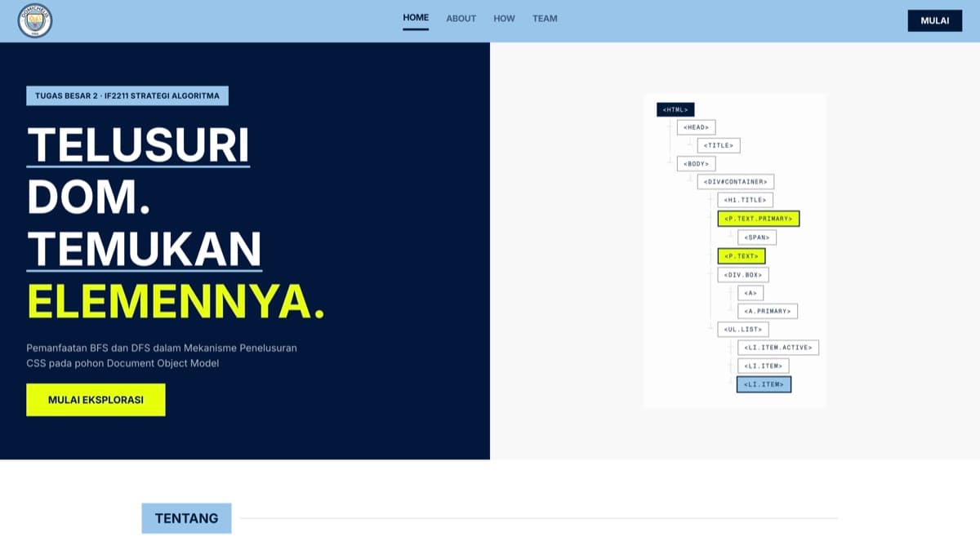Image resolution: width=980 pixels, height=550 pixels.
Task: Click the <DIV.BOX> node
Action: [743, 274]
